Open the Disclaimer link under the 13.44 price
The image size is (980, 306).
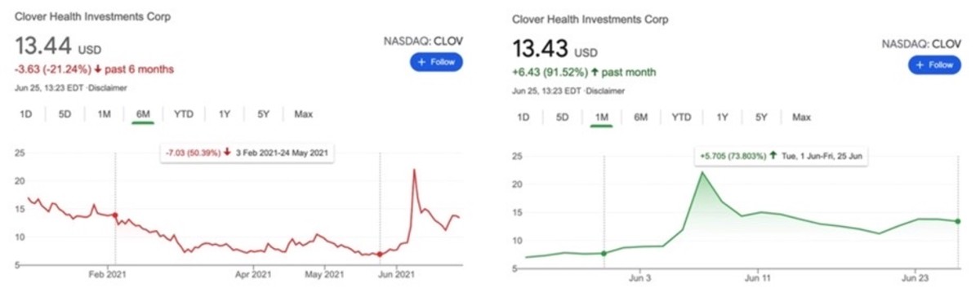(x=109, y=87)
